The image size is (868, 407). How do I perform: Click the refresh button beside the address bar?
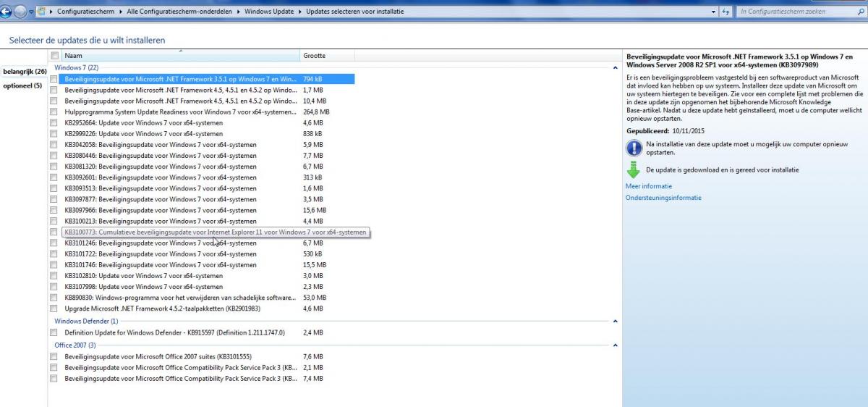point(727,12)
